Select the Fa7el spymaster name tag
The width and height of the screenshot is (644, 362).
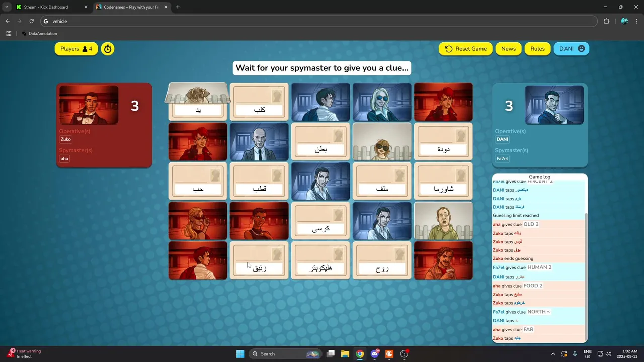click(x=502, y=159)
